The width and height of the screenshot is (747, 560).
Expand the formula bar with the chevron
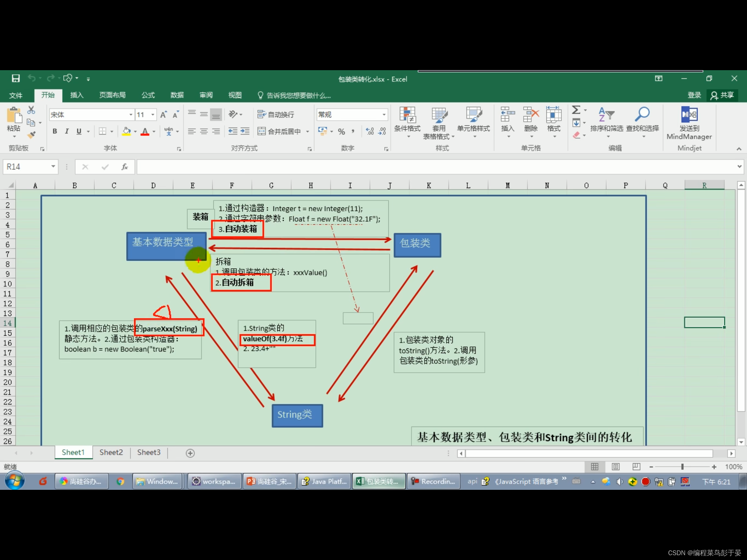pyautogui.click(x=740, y=167)
